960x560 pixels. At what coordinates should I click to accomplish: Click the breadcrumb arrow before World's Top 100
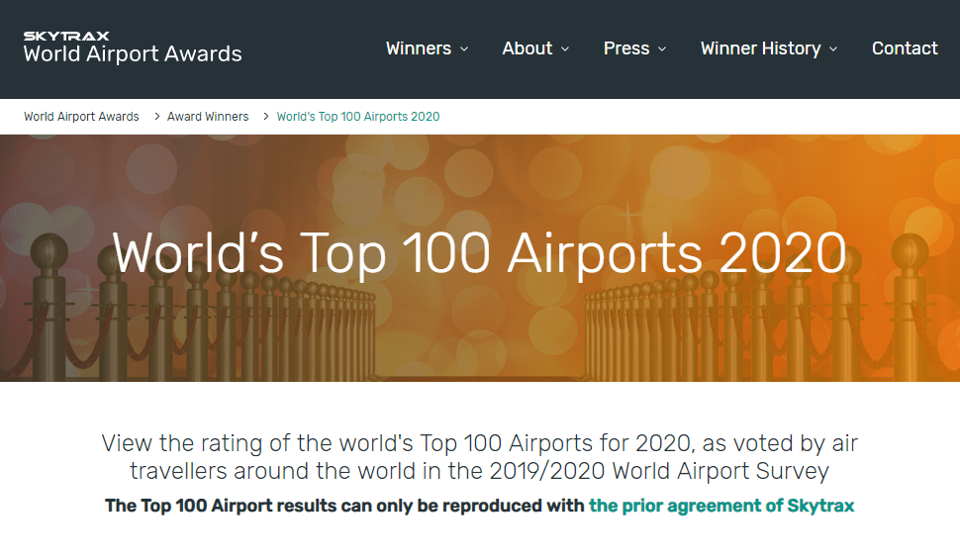click(263, 117)
